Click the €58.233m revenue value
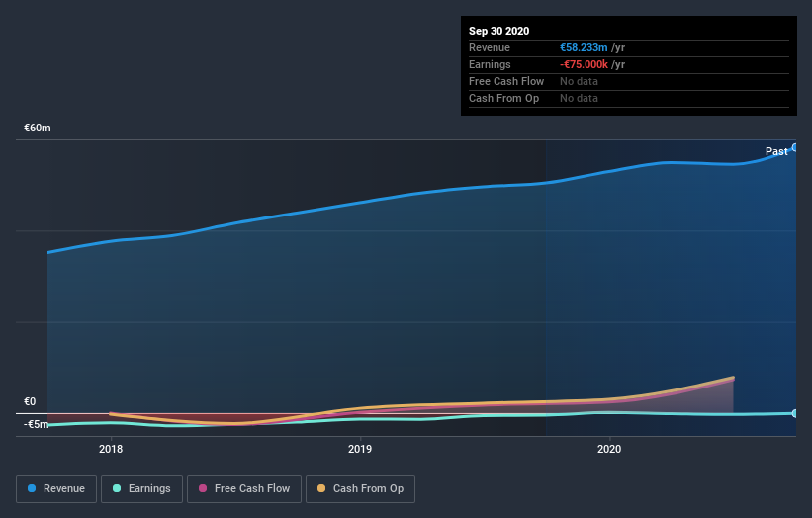Image resolution: width=812 pixels, height=518 pixels. tap(584, 47)
